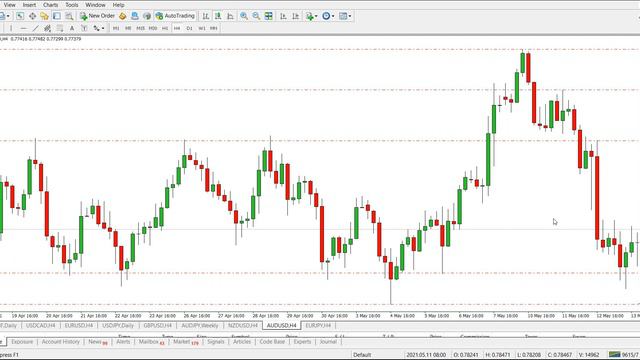The height and width of the screenshot is (360, 640).
Task: Select the trendline drawing tool
Action: (x=36, y=28)
